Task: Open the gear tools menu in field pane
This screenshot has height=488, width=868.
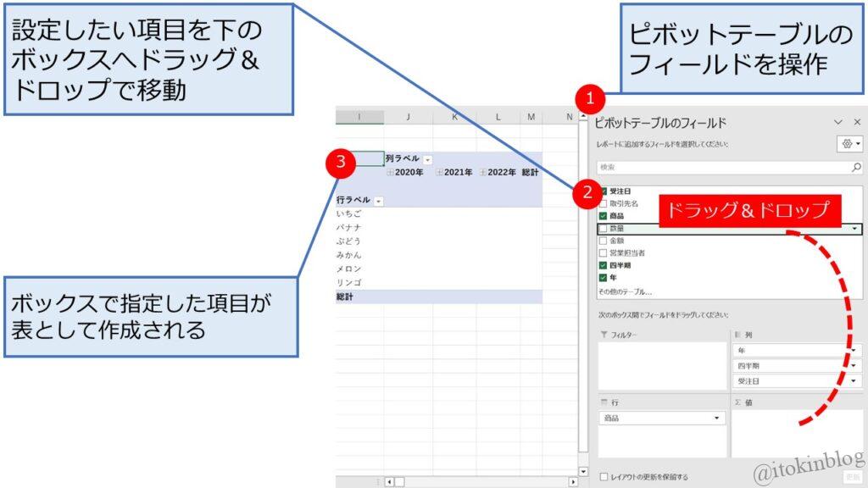Action: coord(849,144)
